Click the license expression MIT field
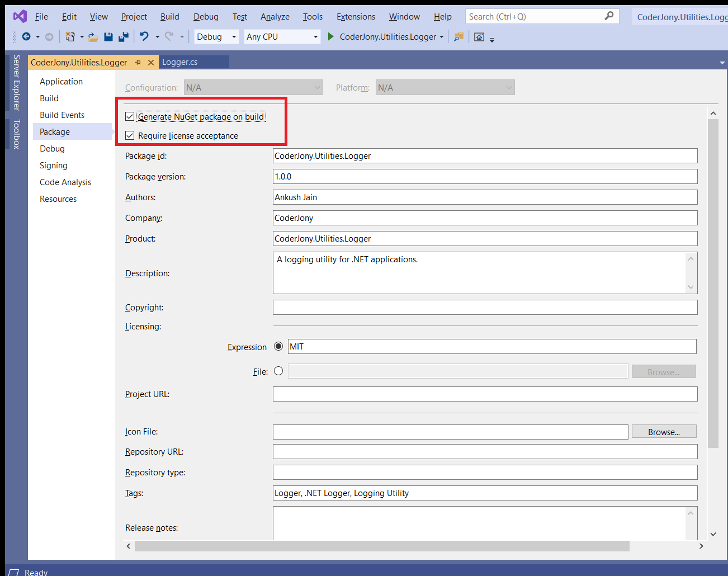The height and width of the screenshot is (576, 728). pyautogui.click(x=492, y=346)
